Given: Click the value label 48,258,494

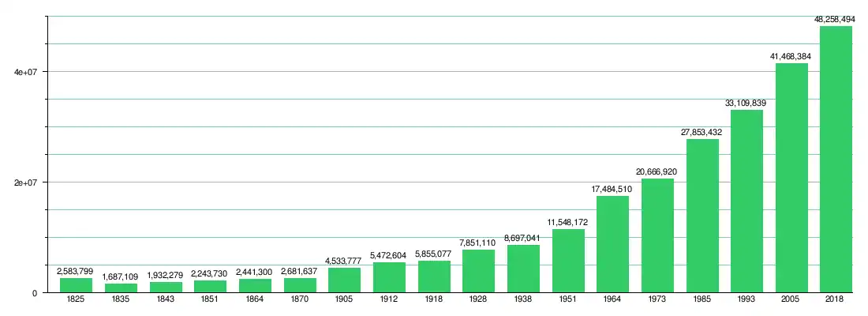Looking at the screenshot, I should (836, 19).
